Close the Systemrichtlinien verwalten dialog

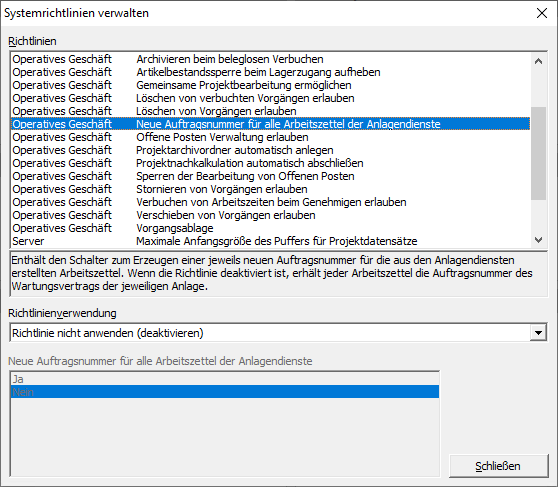point(542,13)
